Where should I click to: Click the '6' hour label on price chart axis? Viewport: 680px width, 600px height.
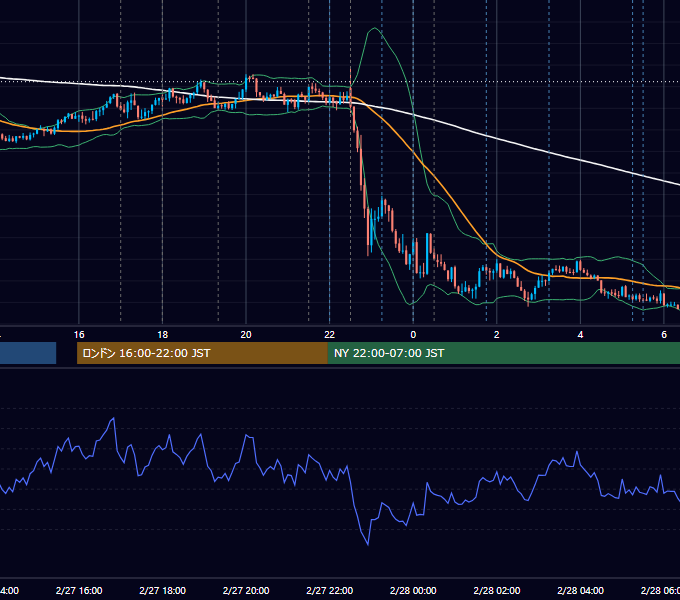pos(664,335)
